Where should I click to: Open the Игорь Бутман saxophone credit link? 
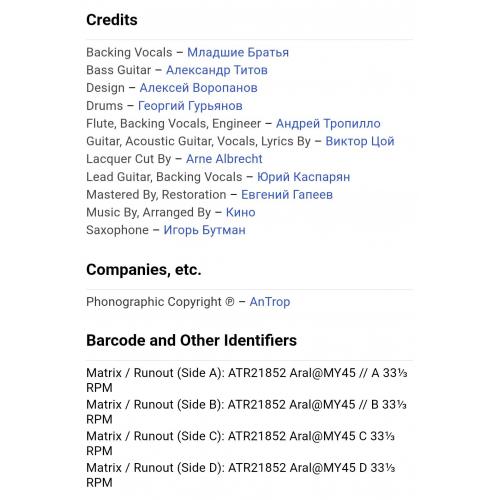(x=204, y=230)
